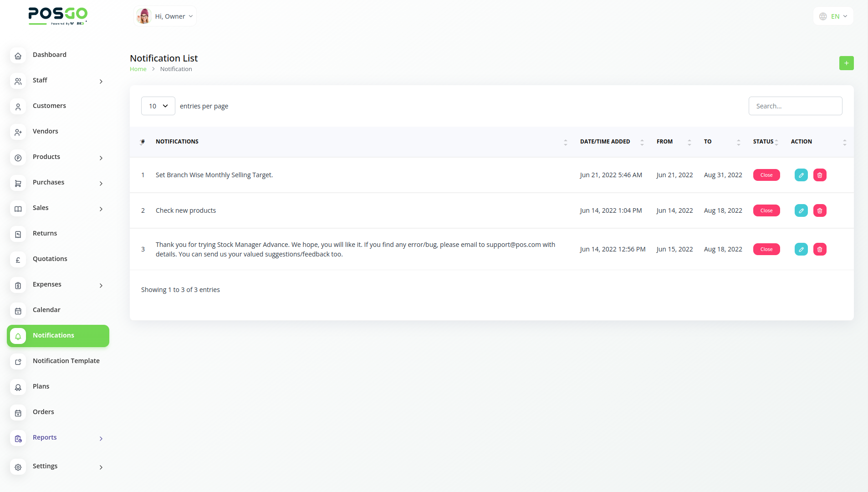This screenshot has height=492, width=868.
Task: Delete the Stock Manager Advance notification
Action: (x=820, y=249)
